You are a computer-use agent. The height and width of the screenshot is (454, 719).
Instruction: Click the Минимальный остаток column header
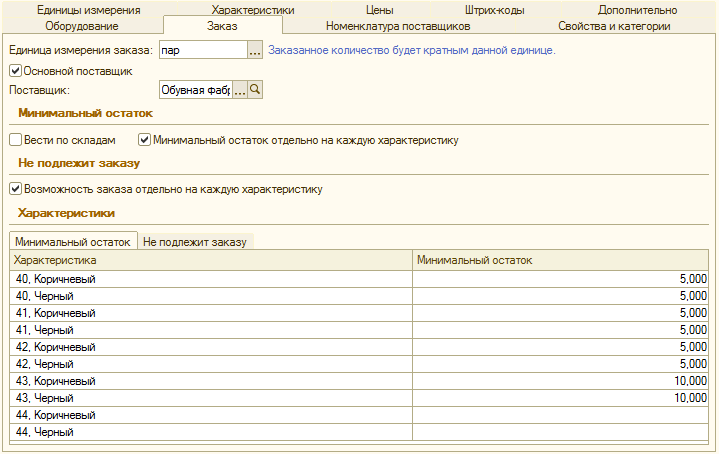click(560, 260)
